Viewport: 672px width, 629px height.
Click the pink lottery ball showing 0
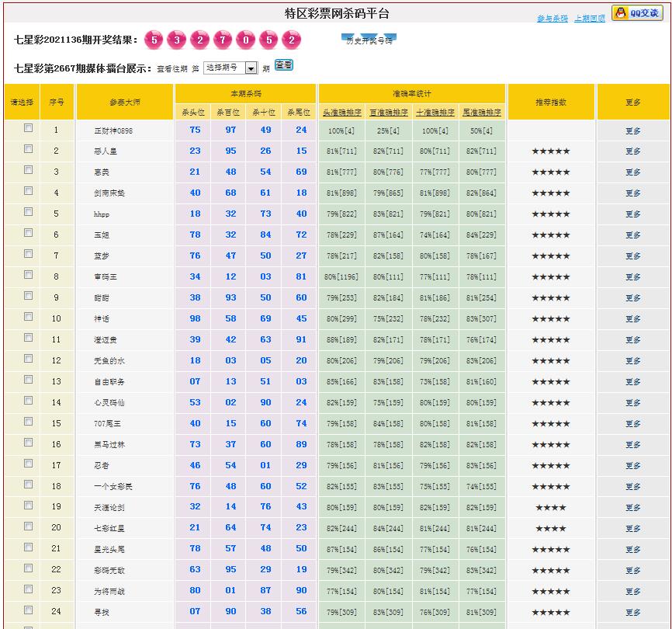[x=246, y=40]
